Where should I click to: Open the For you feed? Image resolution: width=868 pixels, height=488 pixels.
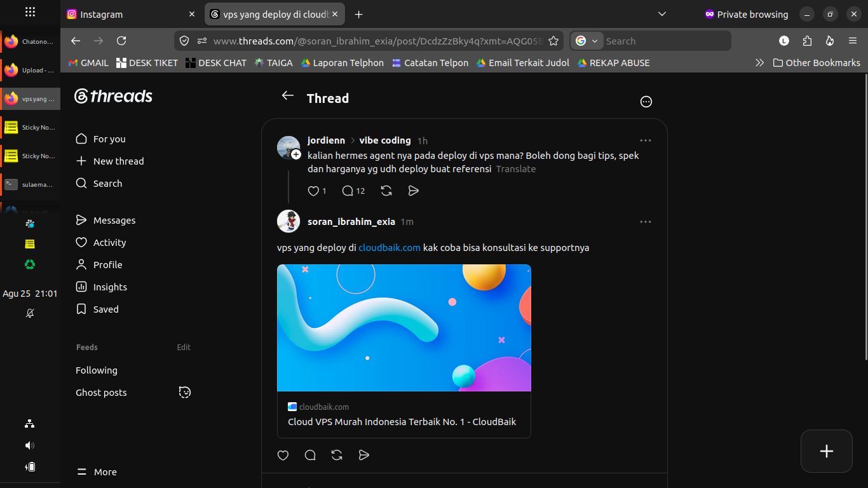click(x=100, y=139)
